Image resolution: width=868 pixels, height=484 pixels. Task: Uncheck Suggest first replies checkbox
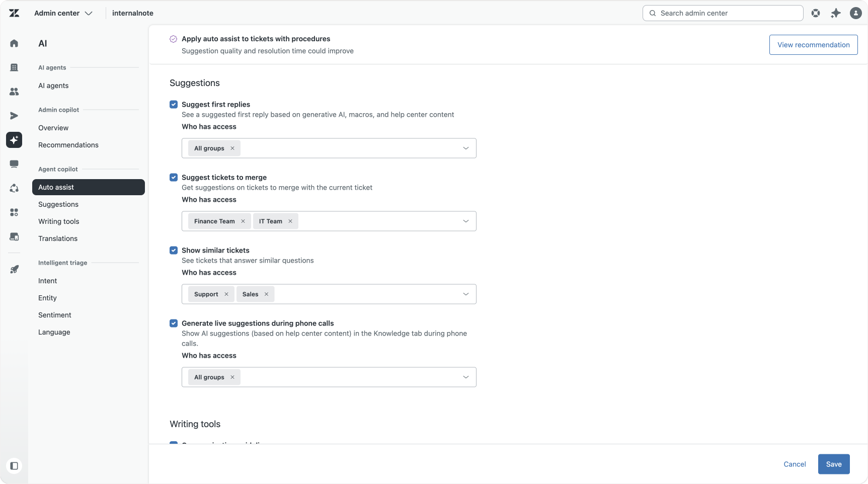(x=174, y=105)
